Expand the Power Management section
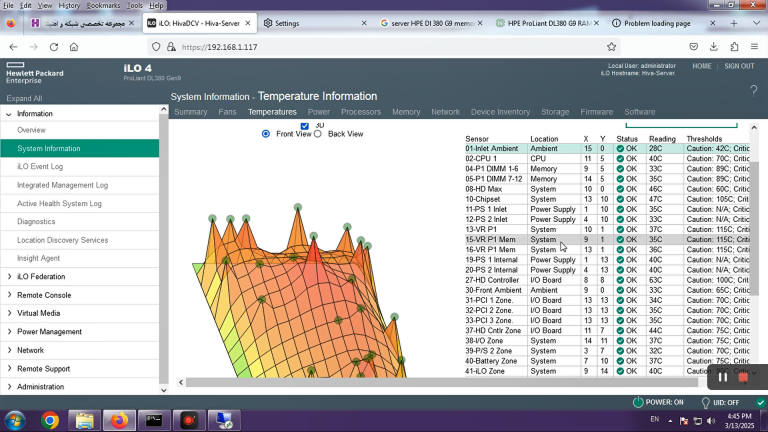Viewport: 768px width, 432px height. tap(9, 332)
